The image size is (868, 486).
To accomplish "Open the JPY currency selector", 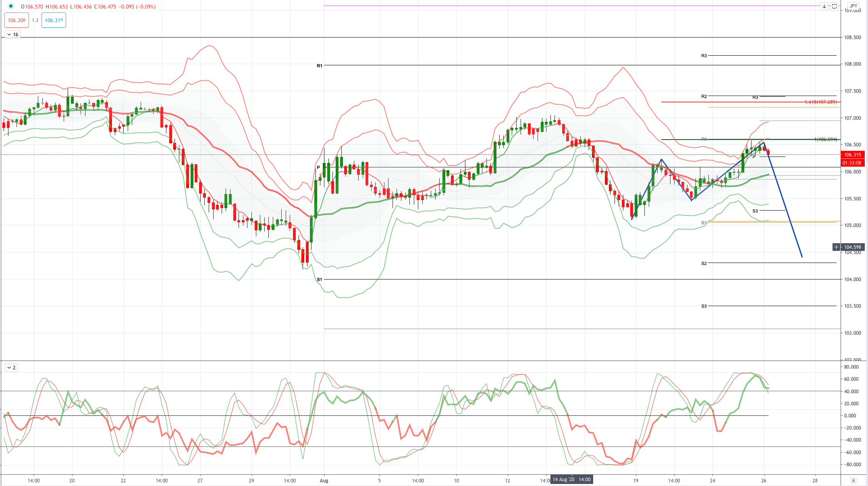I will click(x=853, y=6).
